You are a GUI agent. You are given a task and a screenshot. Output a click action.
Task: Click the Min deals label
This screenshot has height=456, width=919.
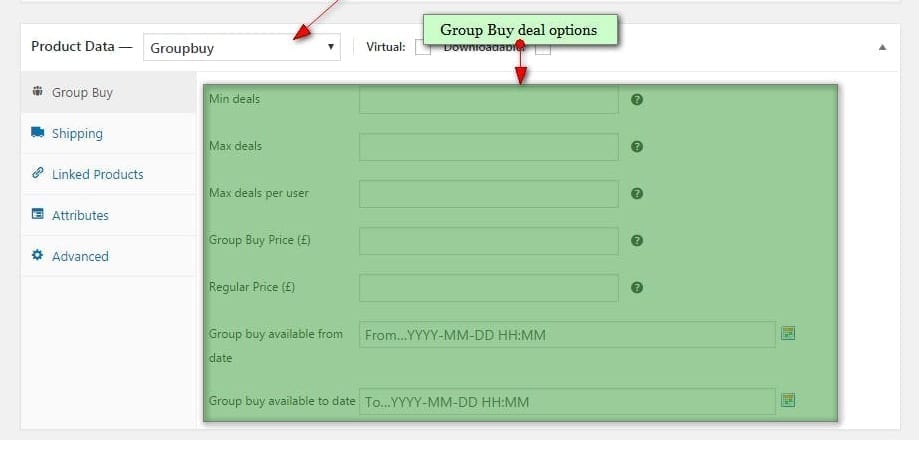pos(234,99)
